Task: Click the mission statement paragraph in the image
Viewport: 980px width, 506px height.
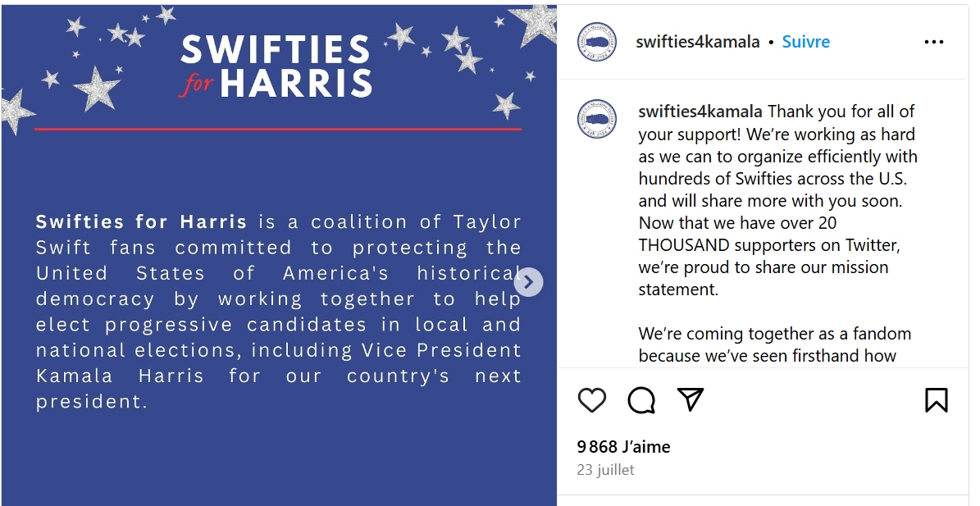Action: [x=278, y=312]
